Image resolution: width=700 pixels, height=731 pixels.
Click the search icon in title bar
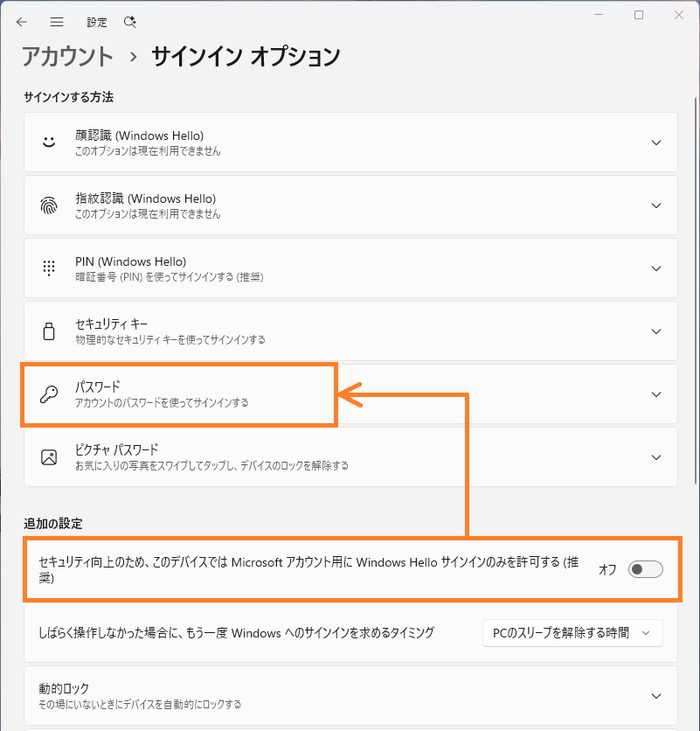point(130,22)
